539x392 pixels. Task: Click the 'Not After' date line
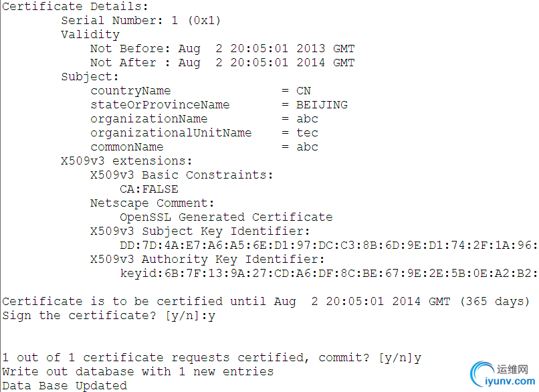[223, 63]
